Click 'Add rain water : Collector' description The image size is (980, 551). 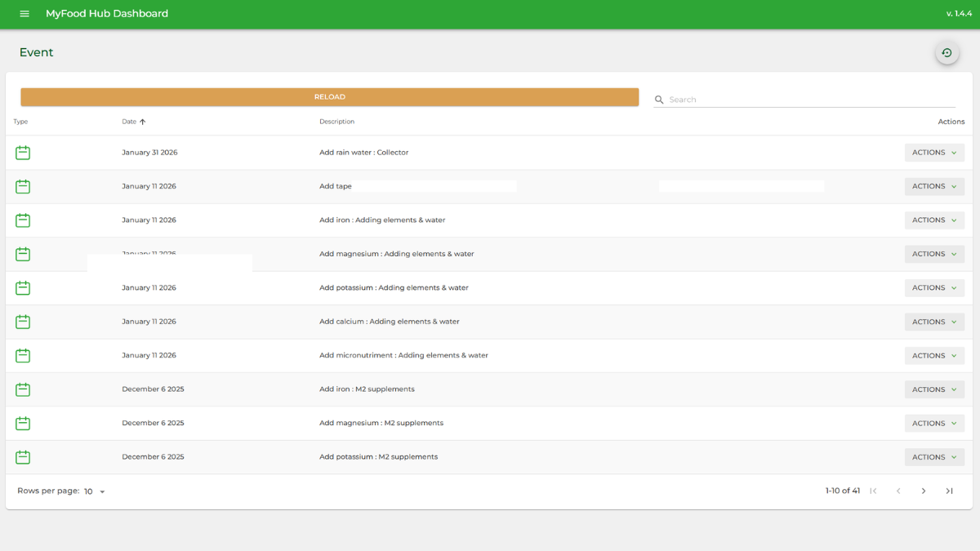click(x=363, y=153)
